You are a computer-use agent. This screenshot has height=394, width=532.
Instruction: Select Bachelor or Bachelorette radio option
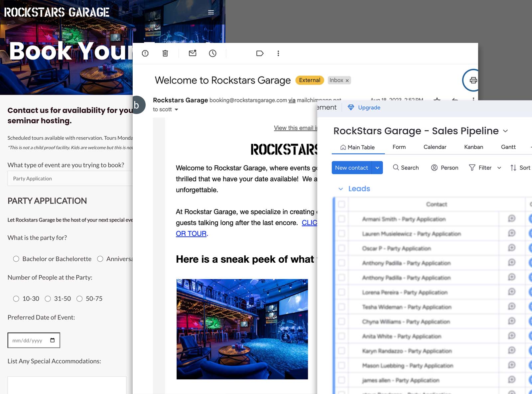point(16,259)
